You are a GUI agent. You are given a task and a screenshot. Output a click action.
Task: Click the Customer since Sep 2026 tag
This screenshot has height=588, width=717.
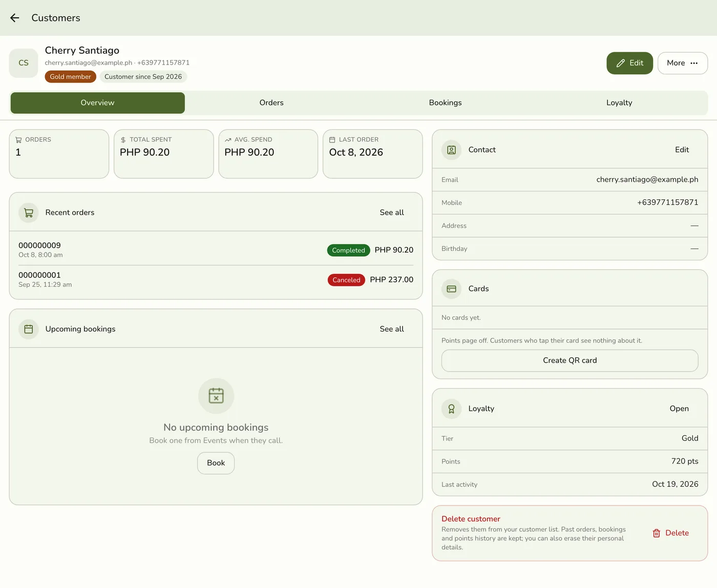pyautogui.click(x=143, y=77)
